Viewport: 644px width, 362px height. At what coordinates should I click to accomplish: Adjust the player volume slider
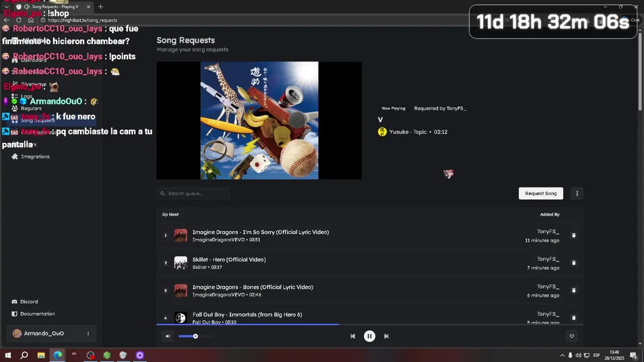(195, 336)
